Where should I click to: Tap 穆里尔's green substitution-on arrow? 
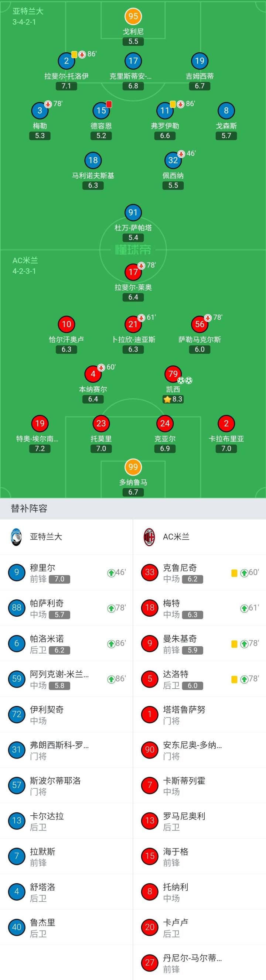point(111,573)
